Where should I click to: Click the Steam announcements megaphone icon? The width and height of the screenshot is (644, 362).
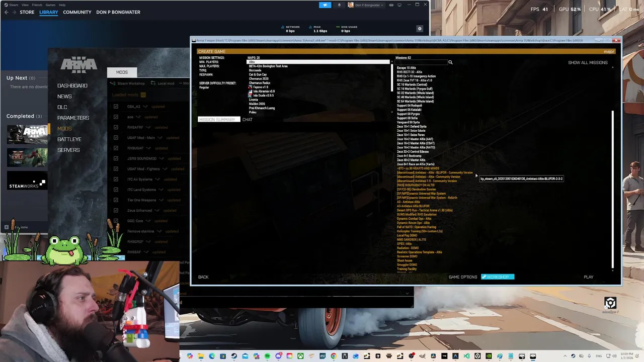click(x=325, y=5)
